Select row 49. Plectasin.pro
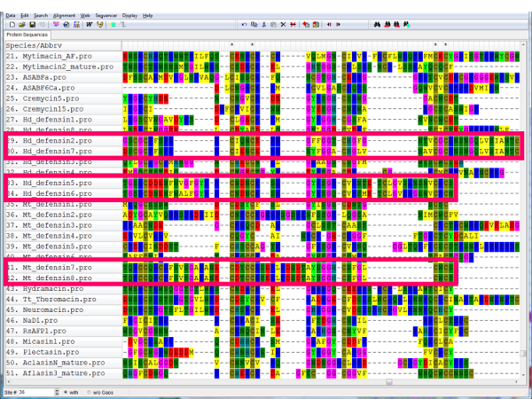The width and height of the screenshot is (532, 399). 63,352
